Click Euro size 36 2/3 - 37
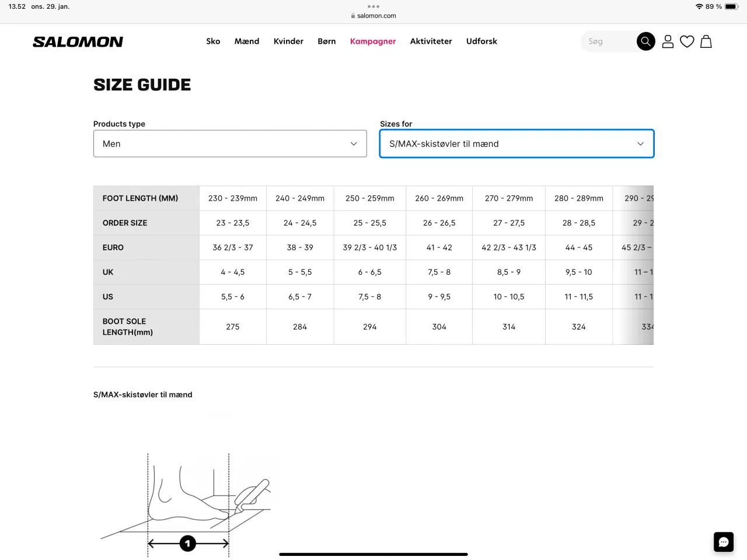 tap(233, 247)
